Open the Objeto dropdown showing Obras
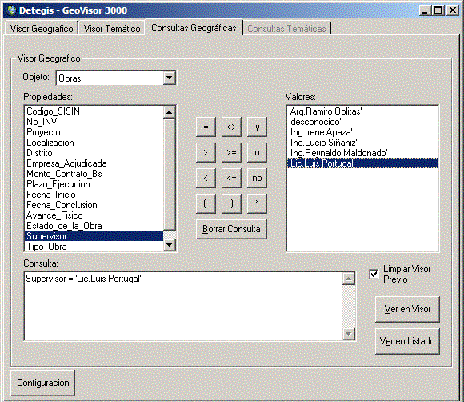The width and height of the screenshot is (464, 402). (169, 78)
